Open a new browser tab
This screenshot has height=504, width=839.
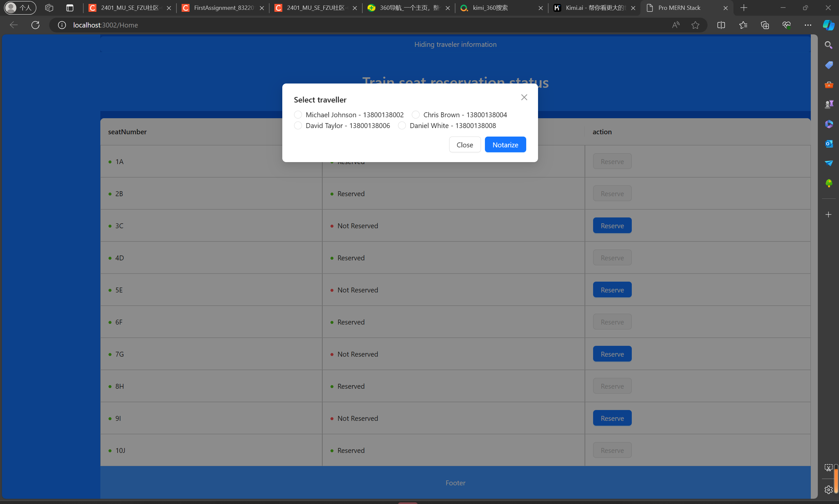(744, 8)
